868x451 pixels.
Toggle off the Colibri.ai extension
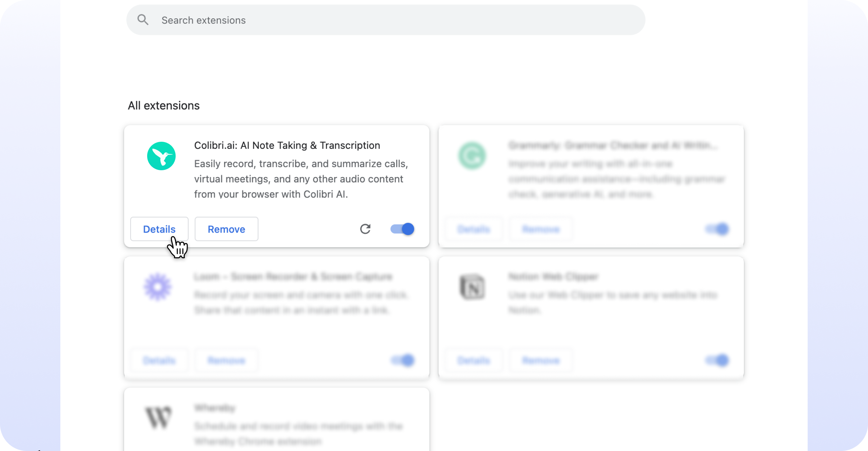(402, 229)
